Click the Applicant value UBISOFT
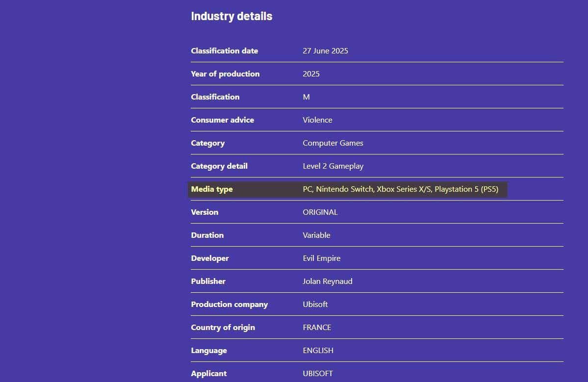Viewport: 588px width, 382px height. [x=318, y=373]
